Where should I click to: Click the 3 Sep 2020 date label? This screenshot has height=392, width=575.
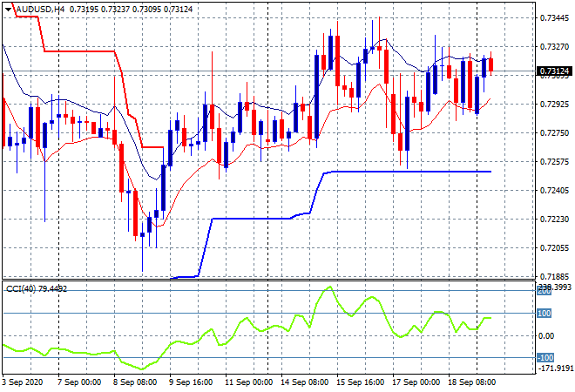(x=23, y=382)
